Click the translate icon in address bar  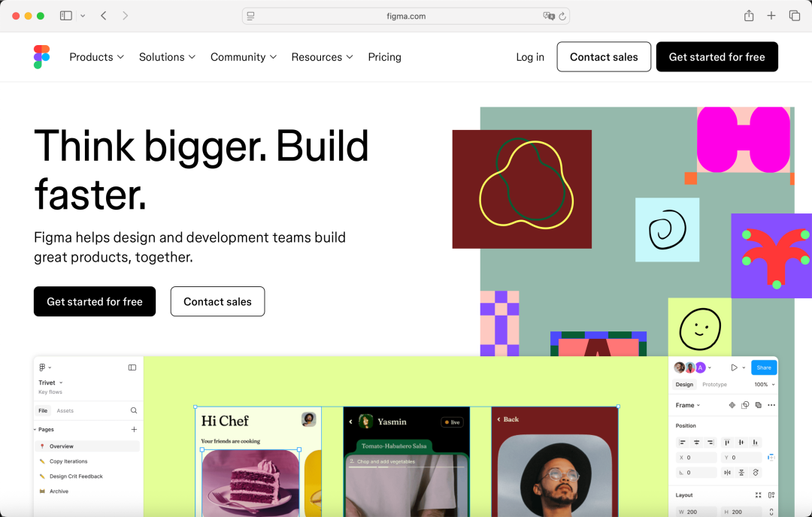tap(548, 16)
